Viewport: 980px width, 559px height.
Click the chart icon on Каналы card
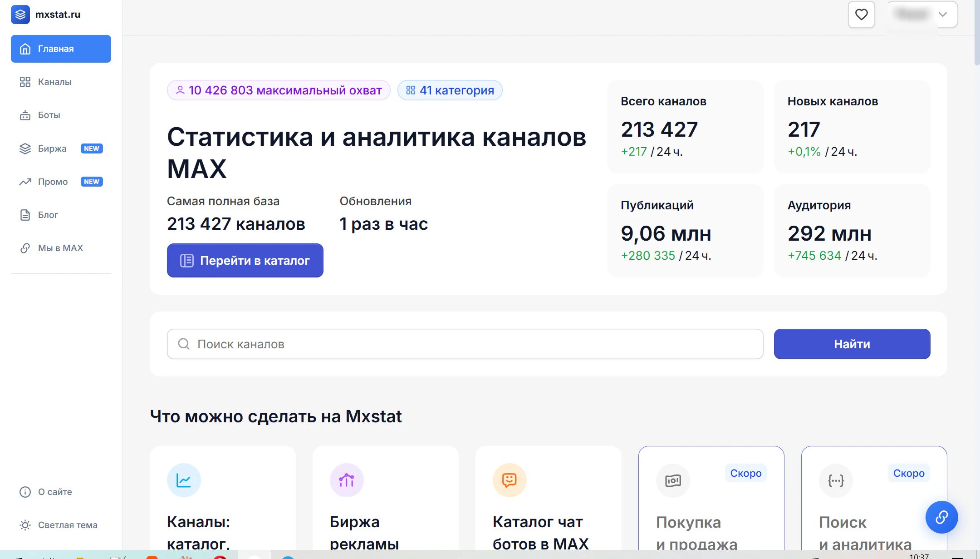[184, 480]
